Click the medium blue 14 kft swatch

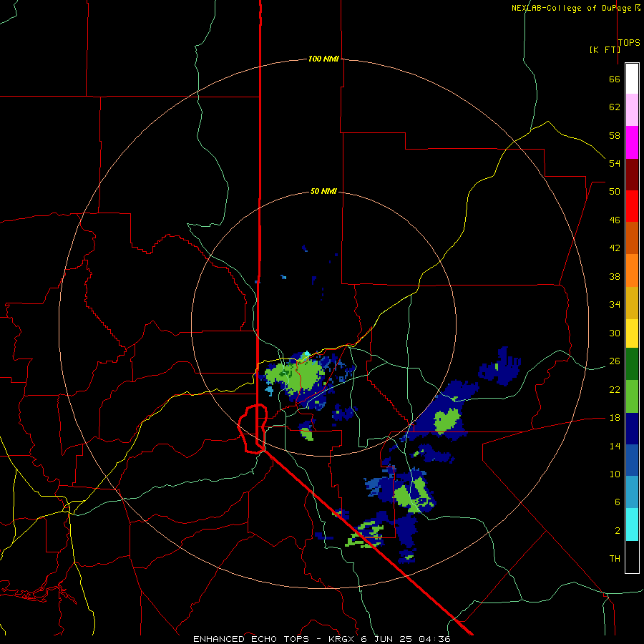pos(632,460)
